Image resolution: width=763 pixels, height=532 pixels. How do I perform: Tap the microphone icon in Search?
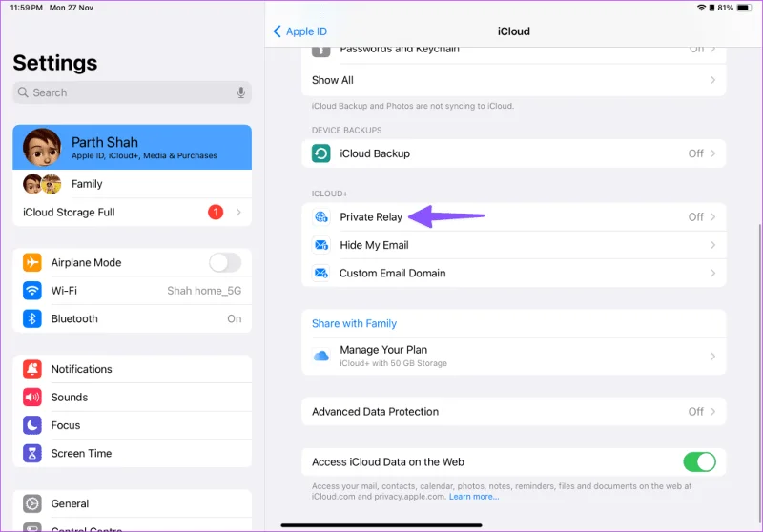[241, 92]
